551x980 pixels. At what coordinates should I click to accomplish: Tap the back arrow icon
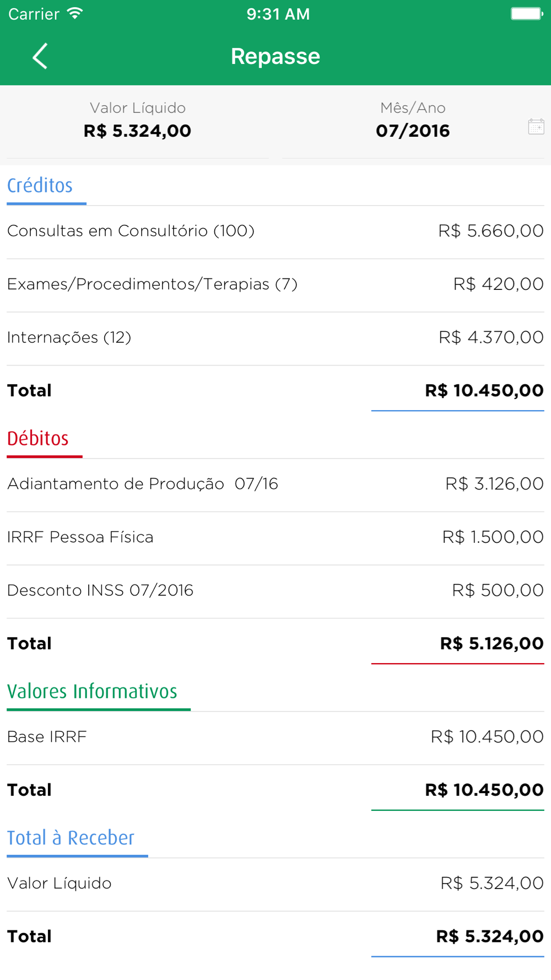tap(40, 56)
